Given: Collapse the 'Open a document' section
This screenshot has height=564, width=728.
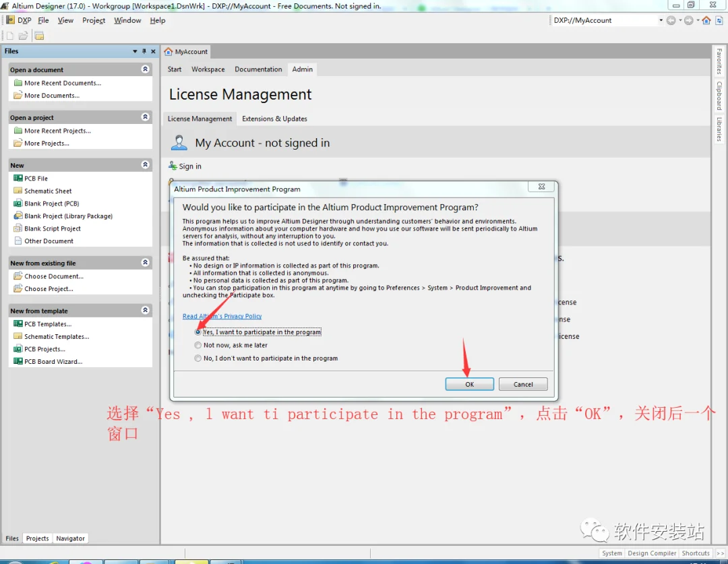Looking at the screenshot, I should [146, 69].
